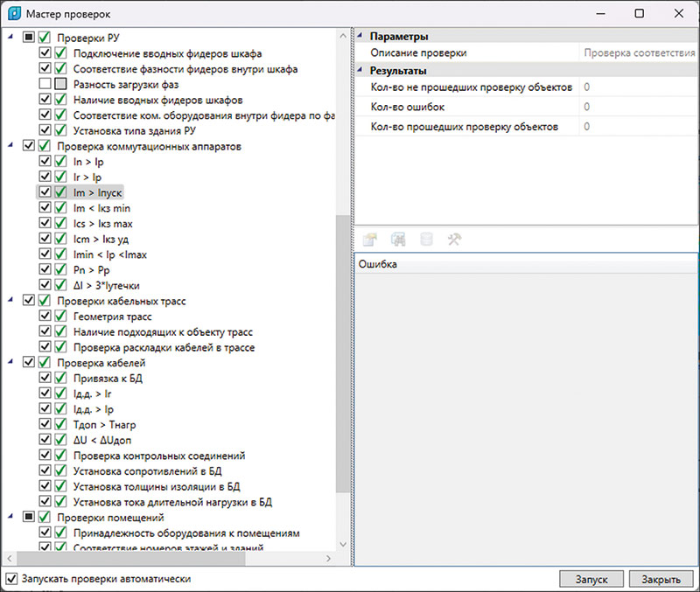Collapse the Проверки РУ tree group
Image resolution: width=700 pixels, height=592 pixels.
[x=10, y=38]
